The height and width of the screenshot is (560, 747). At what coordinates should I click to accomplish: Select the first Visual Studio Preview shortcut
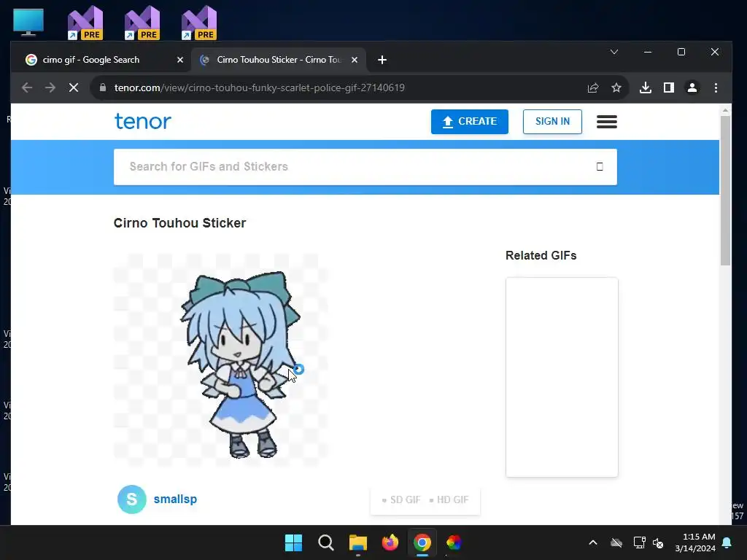click(85, 23)
